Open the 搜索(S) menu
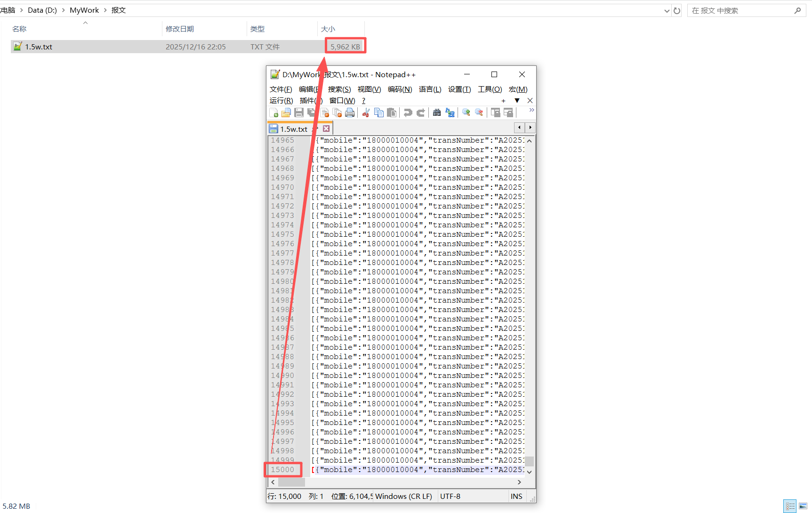This screenshot has width=812, height=513. click(339, 89)
